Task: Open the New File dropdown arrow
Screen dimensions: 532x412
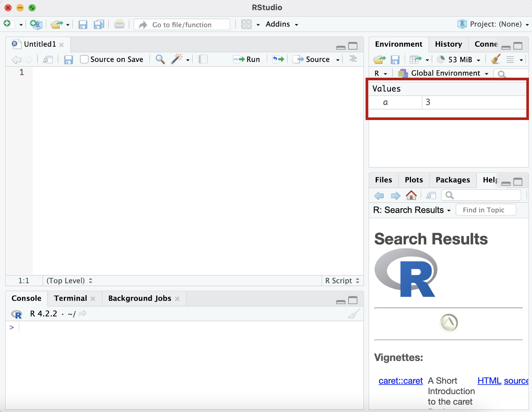Action: click(21, 25)
